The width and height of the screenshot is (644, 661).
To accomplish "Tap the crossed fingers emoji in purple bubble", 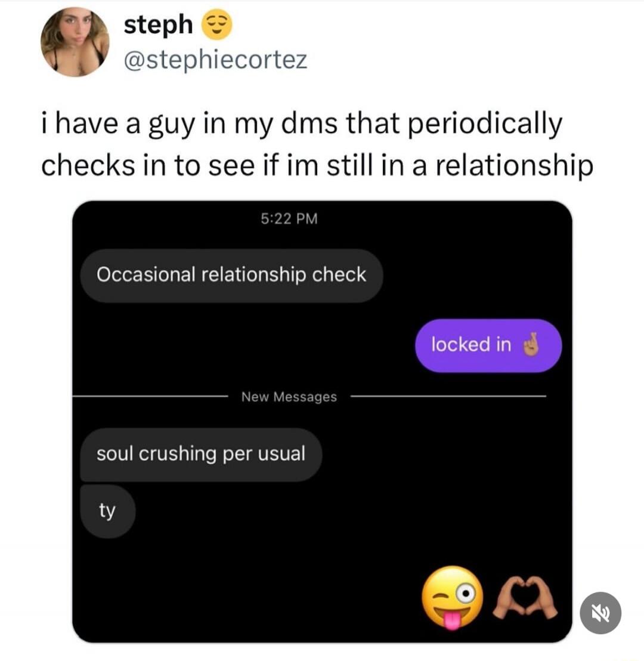I will (x=531, y=345).
